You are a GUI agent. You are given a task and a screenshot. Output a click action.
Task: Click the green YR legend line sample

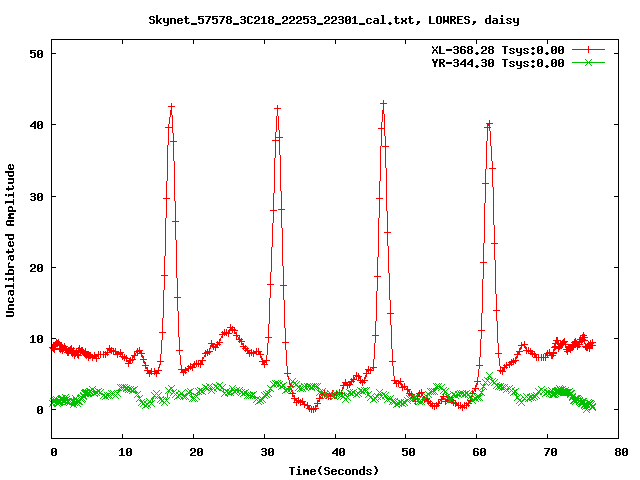pos(588,62)
